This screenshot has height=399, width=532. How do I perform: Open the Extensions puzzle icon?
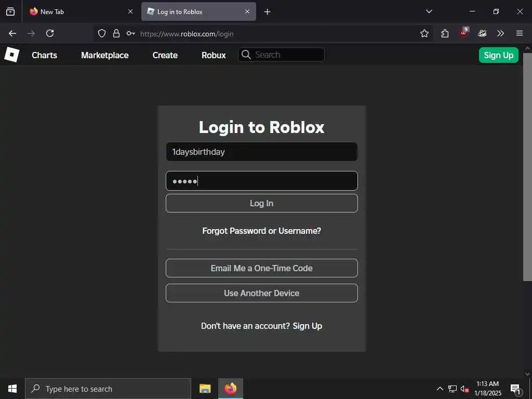coord(445,33)
